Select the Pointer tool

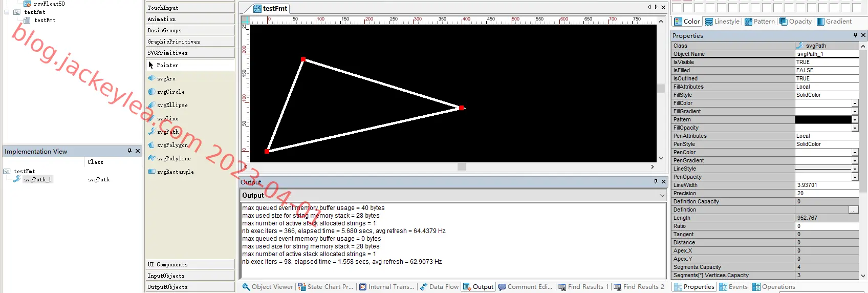point(190,65)
